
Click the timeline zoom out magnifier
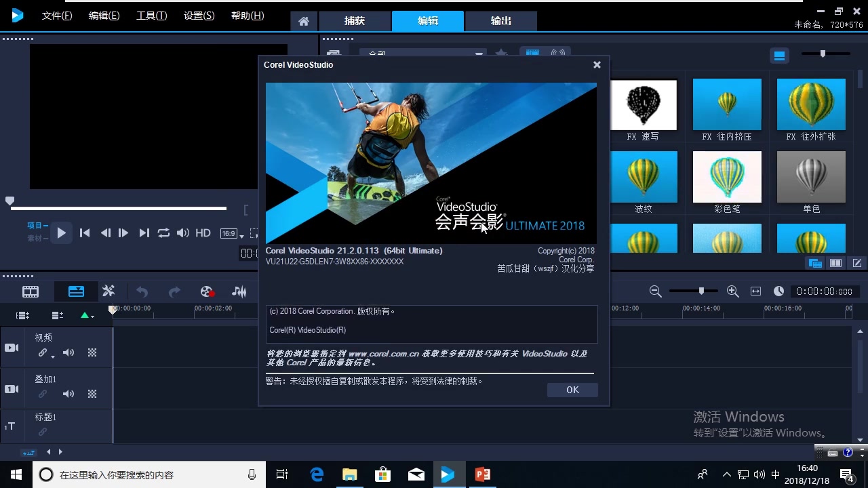click(655, 291)
